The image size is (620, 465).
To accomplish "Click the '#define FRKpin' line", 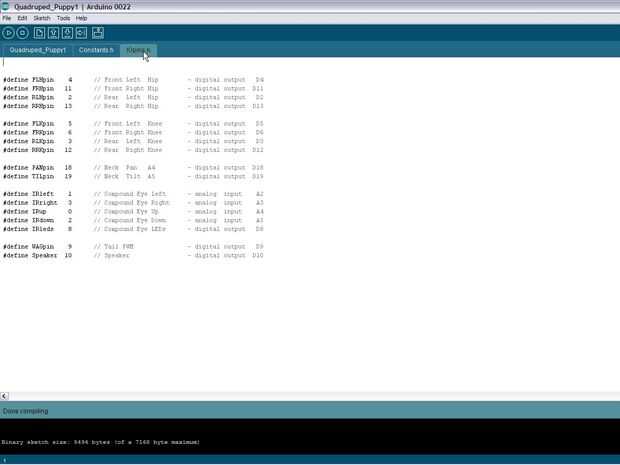I will [x=133, y=132].
